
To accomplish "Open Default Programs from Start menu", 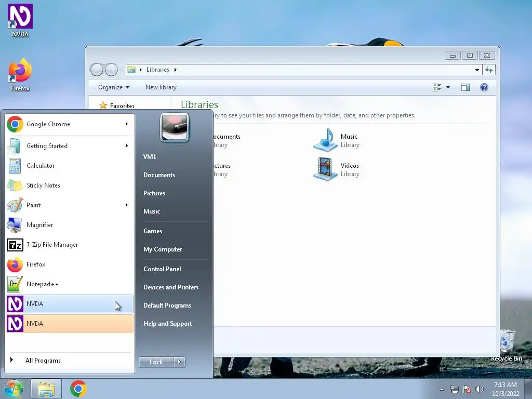I will (x=167, y=305).
